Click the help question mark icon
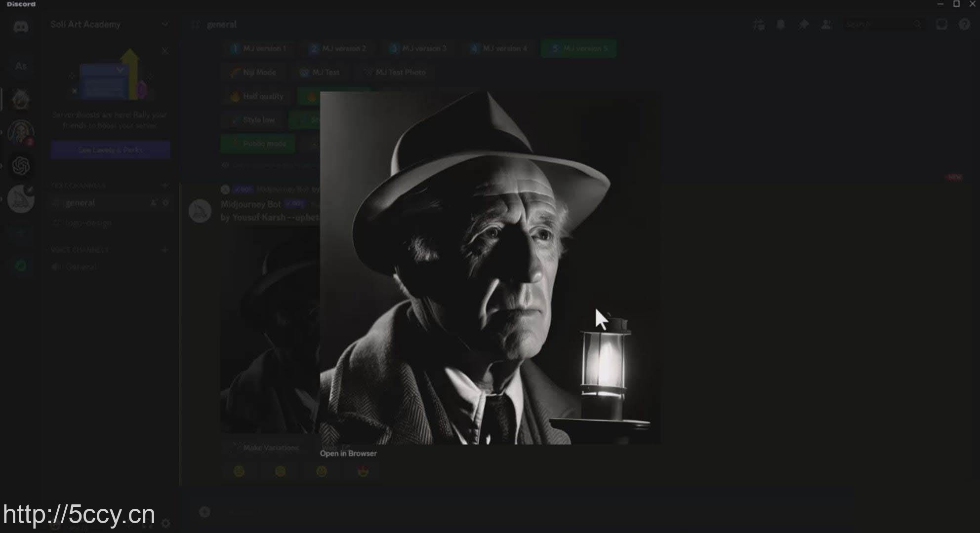 (x=964, y=24)
